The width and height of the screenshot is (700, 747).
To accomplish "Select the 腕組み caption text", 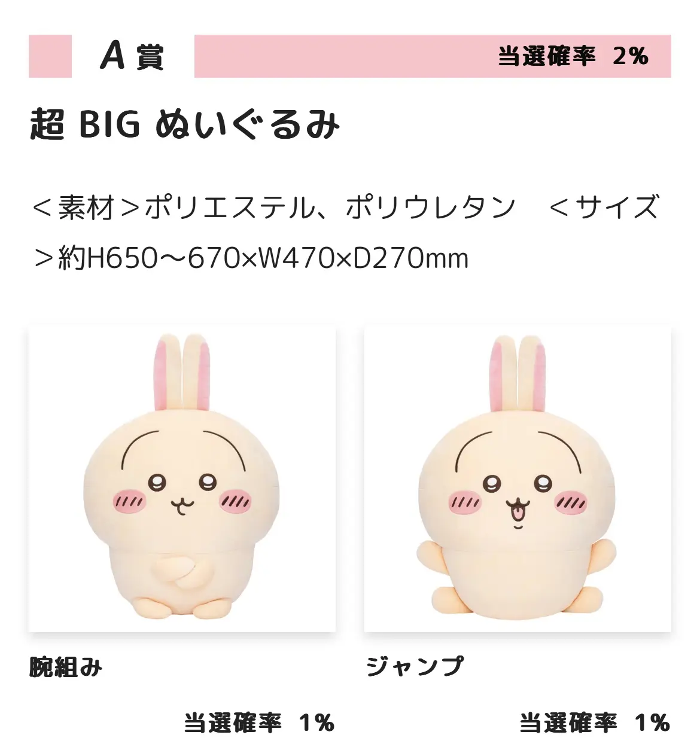I will (x=66, y=667).
